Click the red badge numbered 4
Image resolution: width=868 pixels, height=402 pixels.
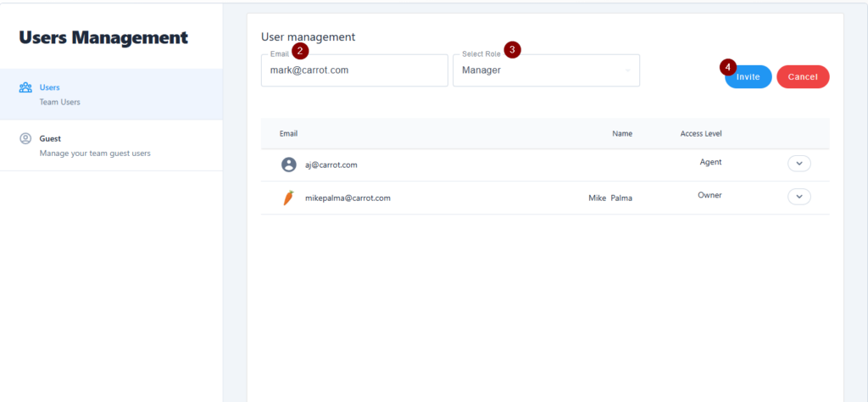[727, 66]
